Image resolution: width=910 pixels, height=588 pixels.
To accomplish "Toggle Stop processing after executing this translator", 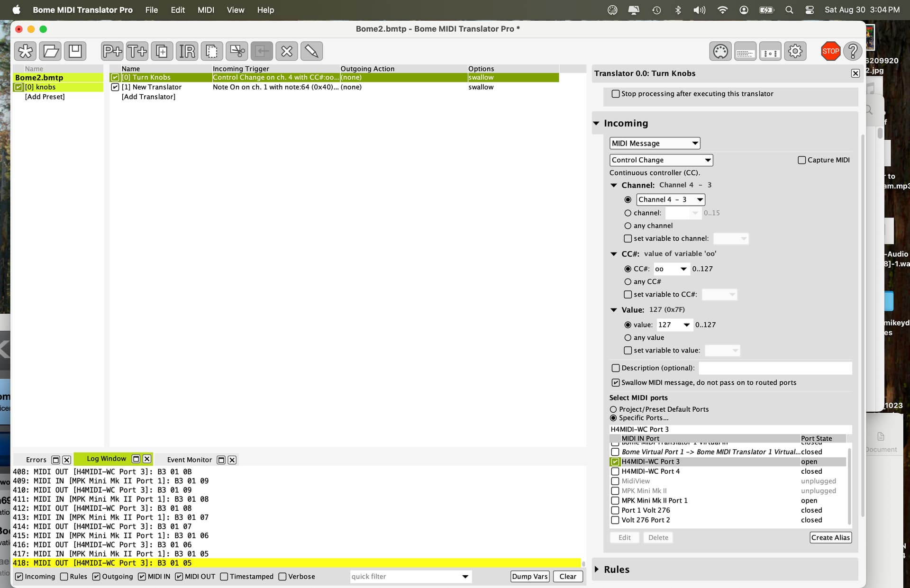I will pyautogui.click(x=616, y=94).
